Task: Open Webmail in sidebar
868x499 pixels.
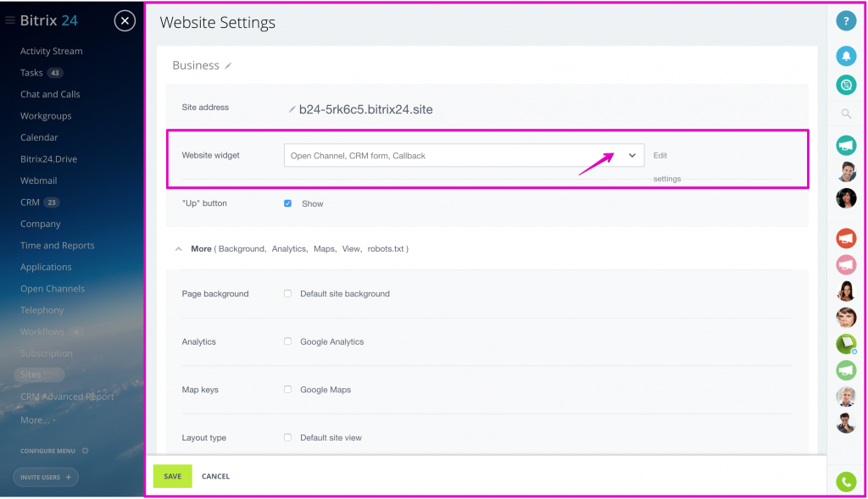Action: pos(39,180)
